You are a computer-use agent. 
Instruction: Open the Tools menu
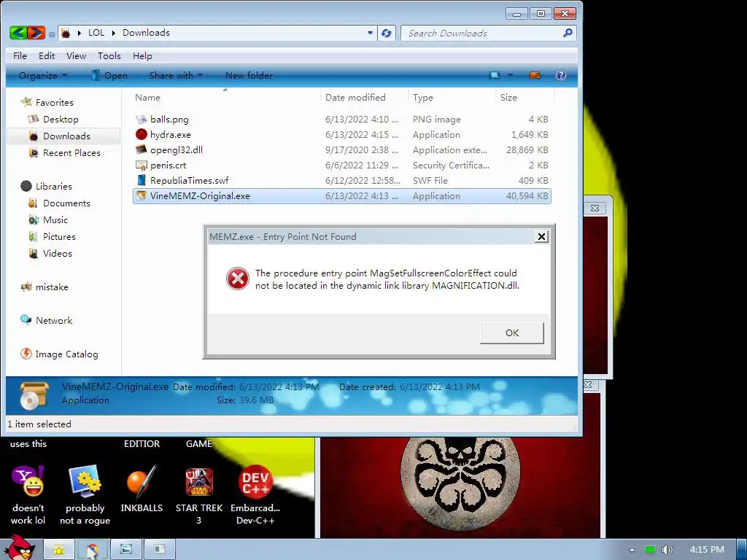(109, 55)
